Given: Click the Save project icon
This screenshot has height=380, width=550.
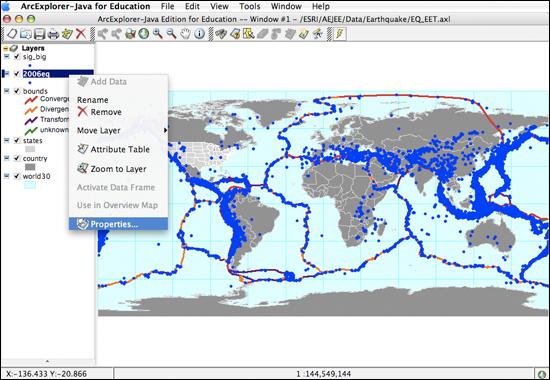Looking at the screenshot, I should pos(39,34).
